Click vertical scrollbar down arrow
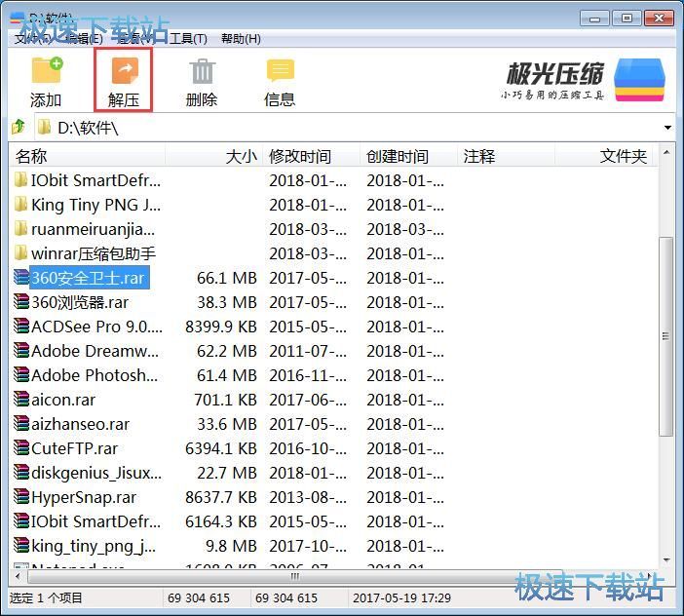Viewport: 684px width, 616px height. [666, 560]
